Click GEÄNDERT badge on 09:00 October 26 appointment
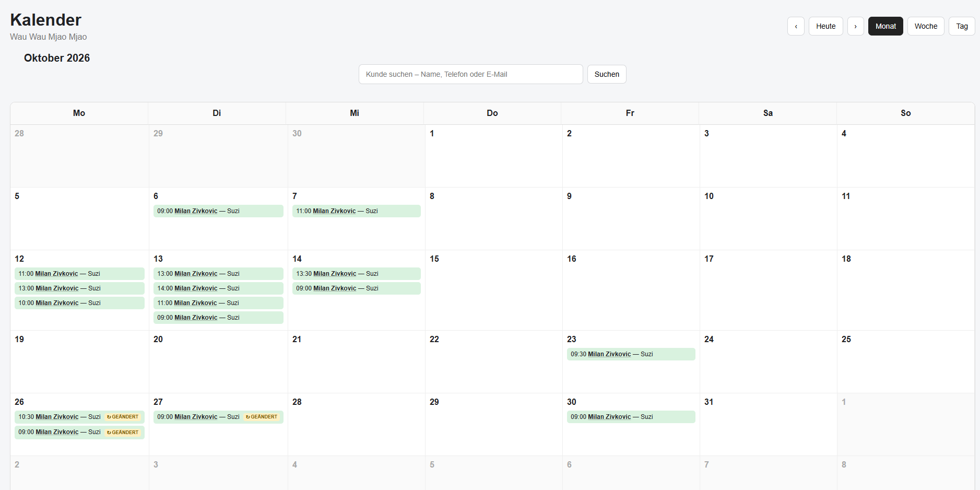The image size is (980, 490). 123,432
